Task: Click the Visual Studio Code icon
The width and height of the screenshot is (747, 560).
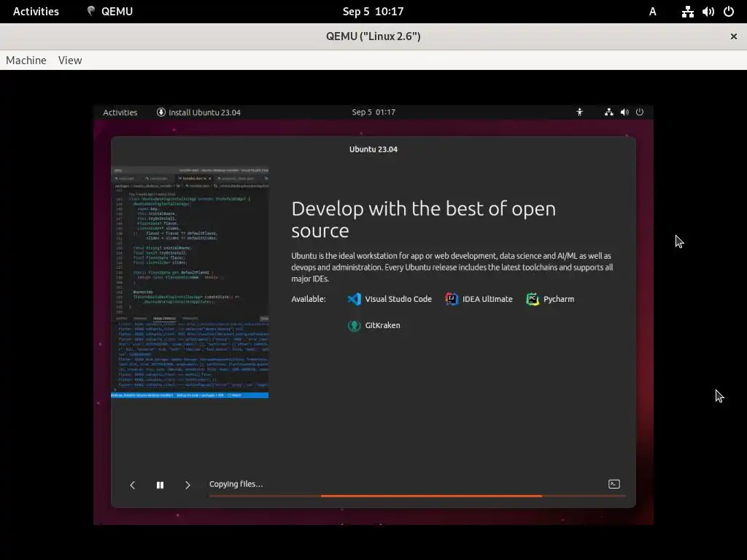Action: click(354, 299)
